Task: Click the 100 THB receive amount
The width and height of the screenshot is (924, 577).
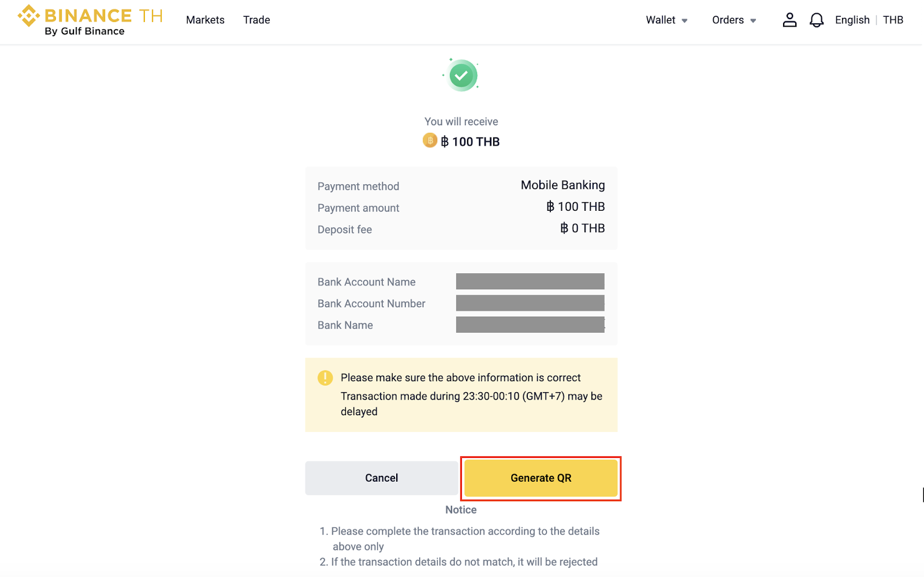Action: tap(475, 142)
